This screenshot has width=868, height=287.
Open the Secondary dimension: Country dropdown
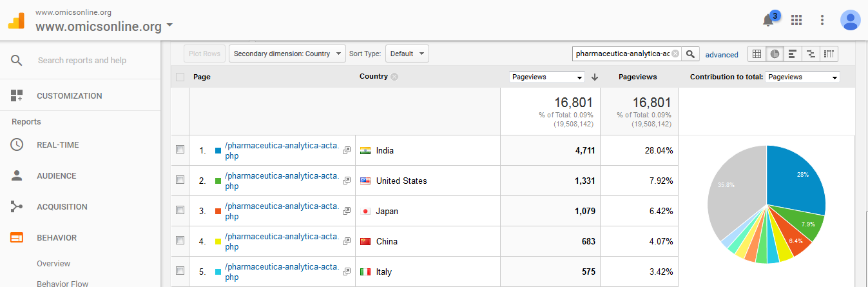coord(287,54)
